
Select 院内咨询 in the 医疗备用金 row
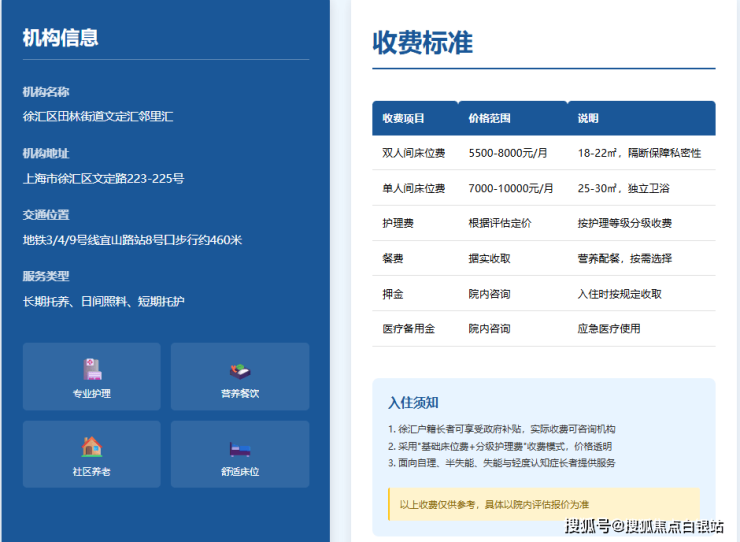(x=489, y=329)
